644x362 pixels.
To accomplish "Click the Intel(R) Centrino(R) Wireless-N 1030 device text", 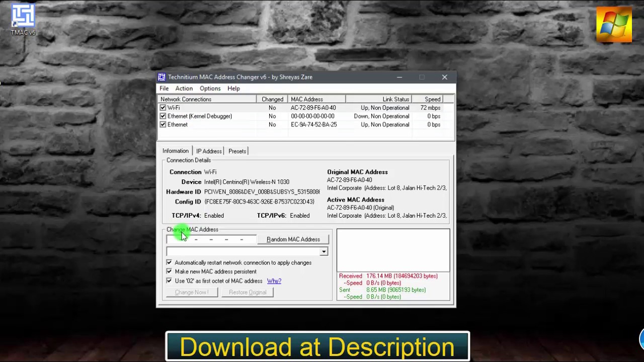I will (x=247, y=182).
